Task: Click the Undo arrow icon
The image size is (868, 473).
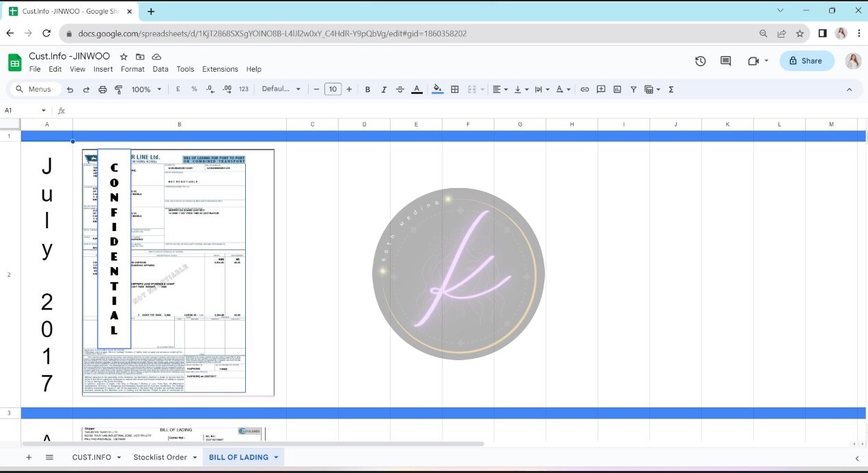Action: point(70,90)
